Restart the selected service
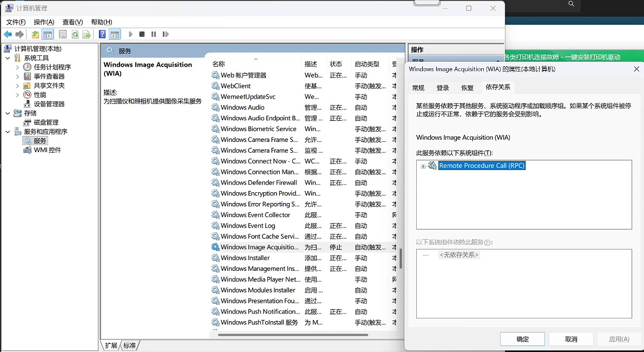Image resolution: width=644 pixels, height=352 pixels. pyautogui.click(x=166, y=34)
